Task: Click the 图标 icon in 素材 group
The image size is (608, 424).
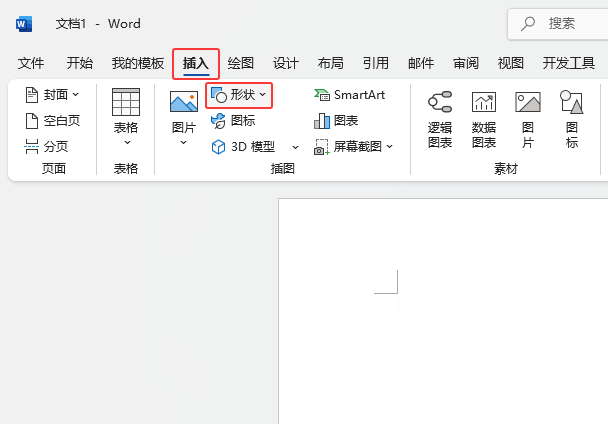Action: [572, 102]
